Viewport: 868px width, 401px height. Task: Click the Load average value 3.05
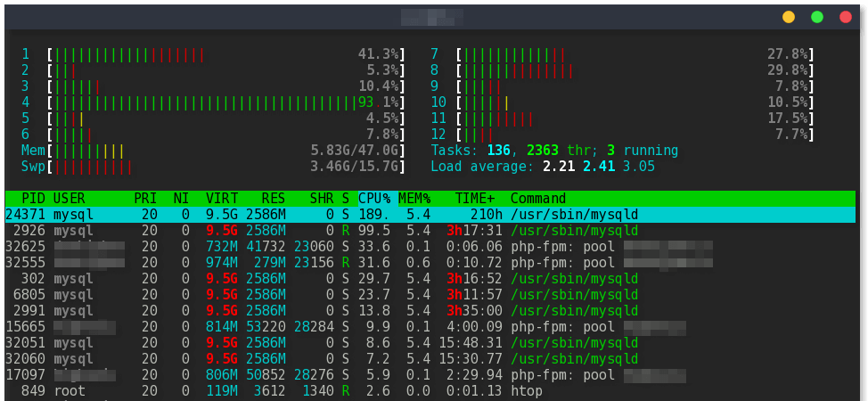pyautogui.click(x=638, y=167)
